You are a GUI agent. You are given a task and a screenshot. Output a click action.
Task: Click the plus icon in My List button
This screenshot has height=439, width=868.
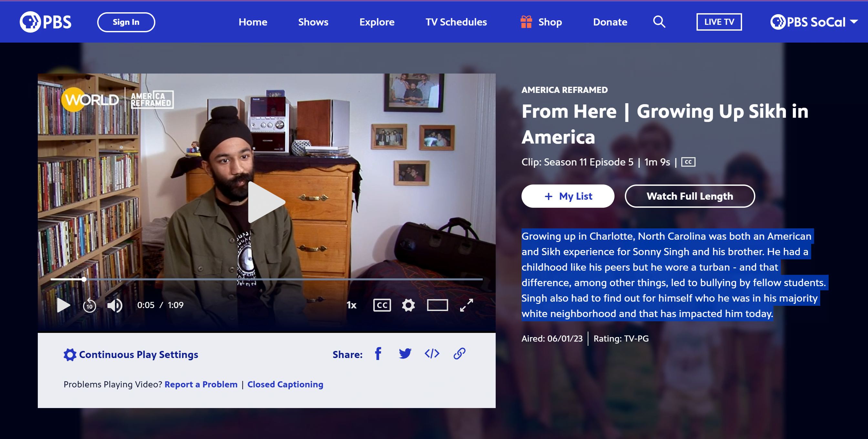549,196
